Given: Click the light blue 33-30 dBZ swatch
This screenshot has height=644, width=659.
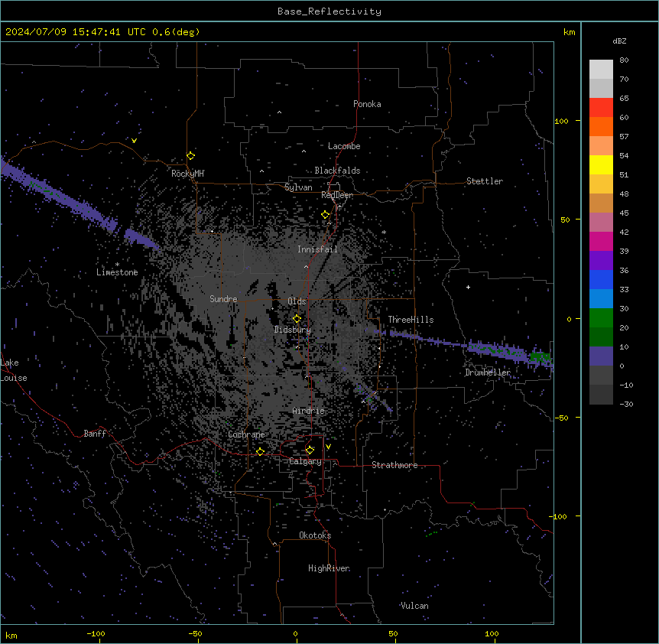Looking at the screenshot, I should (601, 299).
